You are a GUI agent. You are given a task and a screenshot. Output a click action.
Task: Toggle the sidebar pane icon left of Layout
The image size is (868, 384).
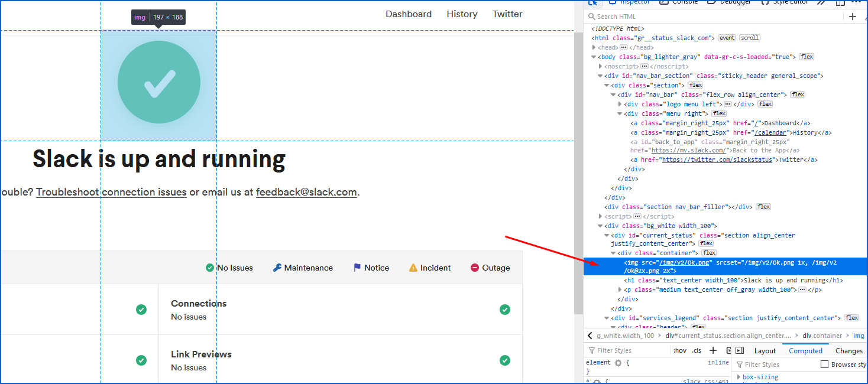[x=739, y=350]
